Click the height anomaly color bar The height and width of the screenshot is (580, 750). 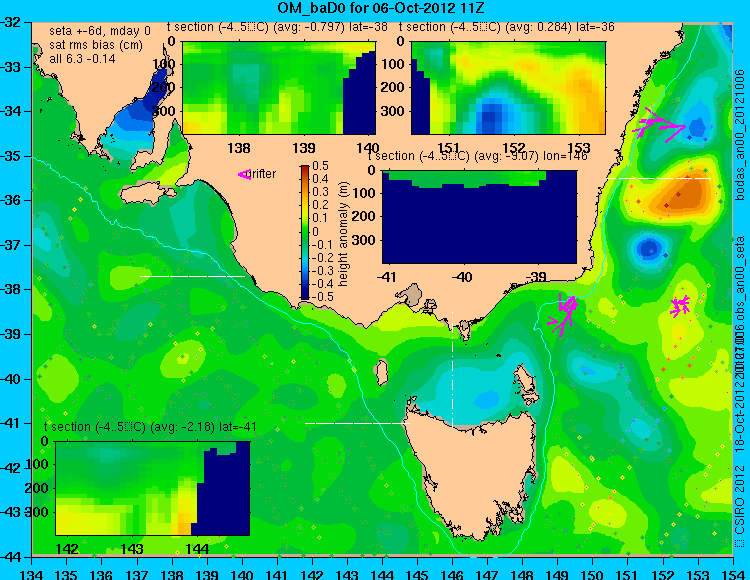click(305, 232)
